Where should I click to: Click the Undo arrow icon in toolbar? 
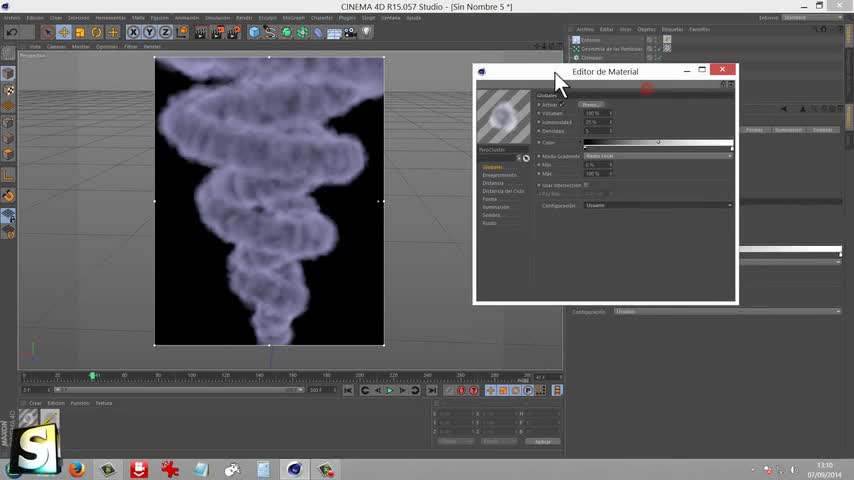pos(12,32)
